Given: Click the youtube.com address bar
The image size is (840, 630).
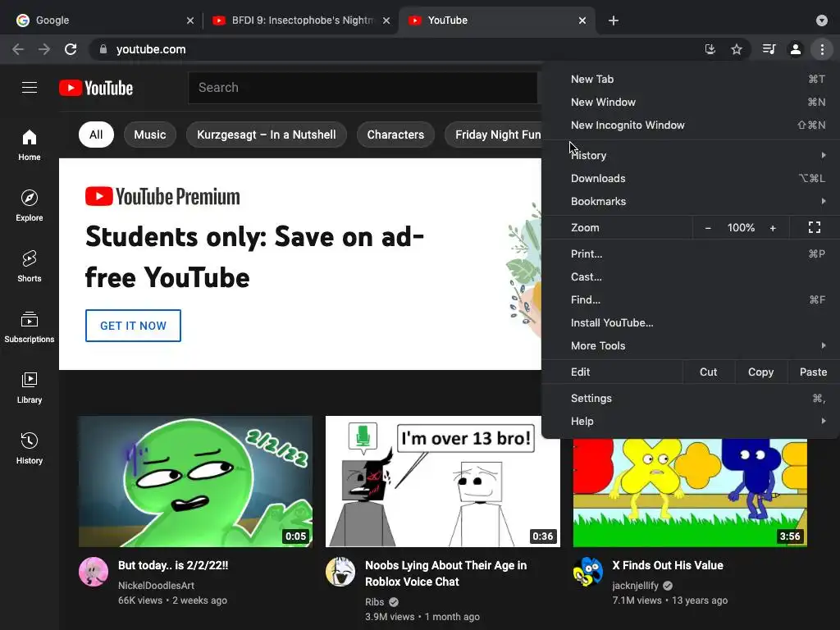Looking at the screenshot, I should (396, 49).
